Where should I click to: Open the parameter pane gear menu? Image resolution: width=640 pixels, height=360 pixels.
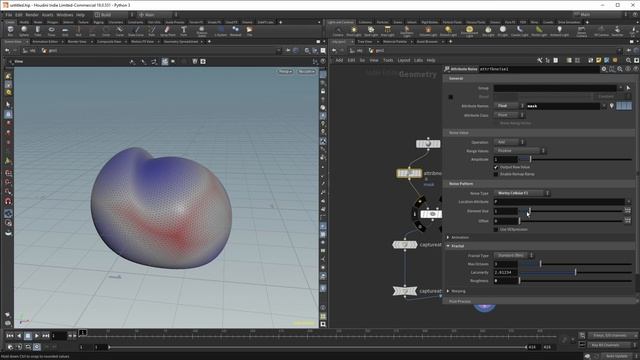tap(604, 69)
